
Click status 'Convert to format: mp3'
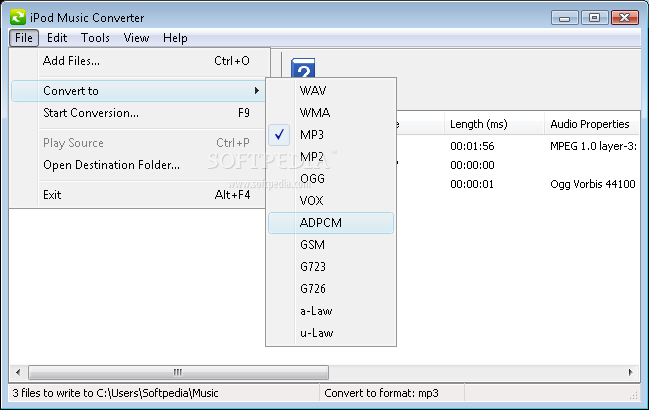[x=381, y=393]
